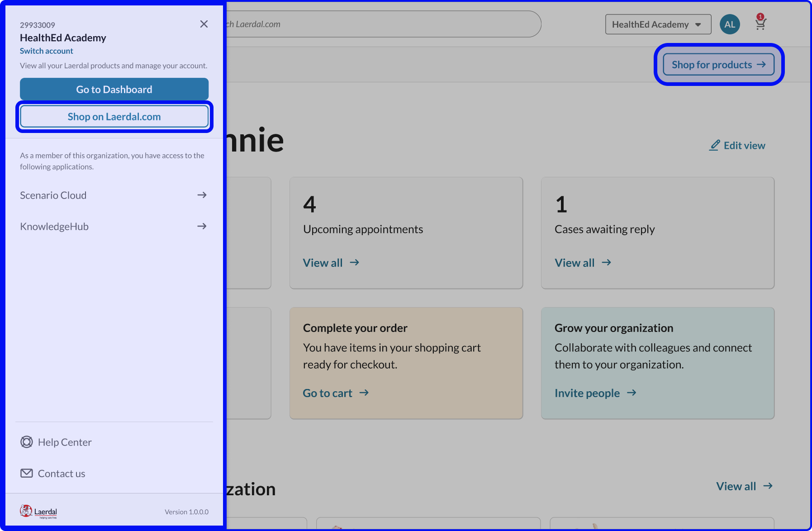The image size is (812, 531).
Task: Expand the HealthEd Academy account dropdown
Action: (x=658, y=24)
